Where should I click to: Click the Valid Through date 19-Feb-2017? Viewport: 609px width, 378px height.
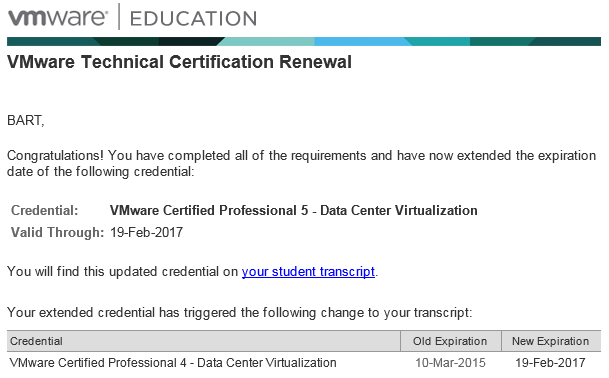point(146,233)
